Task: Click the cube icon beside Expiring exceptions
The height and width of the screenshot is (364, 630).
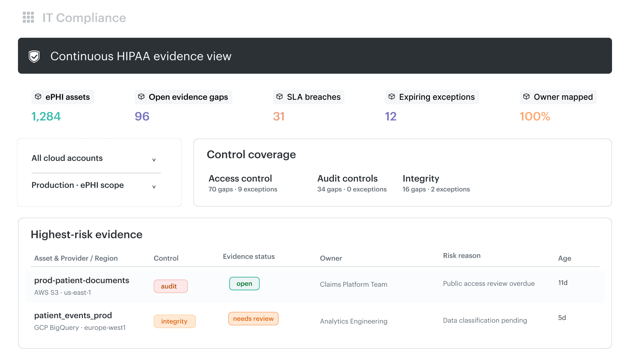Action: (x=392, y=97)
